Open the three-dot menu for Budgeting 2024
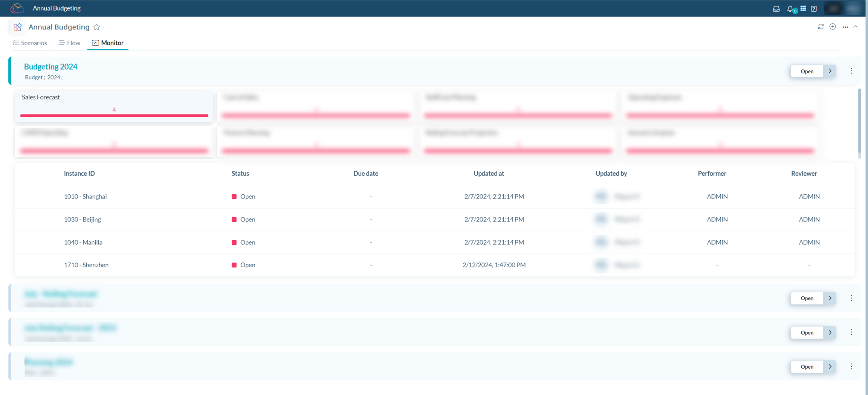This screenshot has width=868, height=395. pos(851,71)
